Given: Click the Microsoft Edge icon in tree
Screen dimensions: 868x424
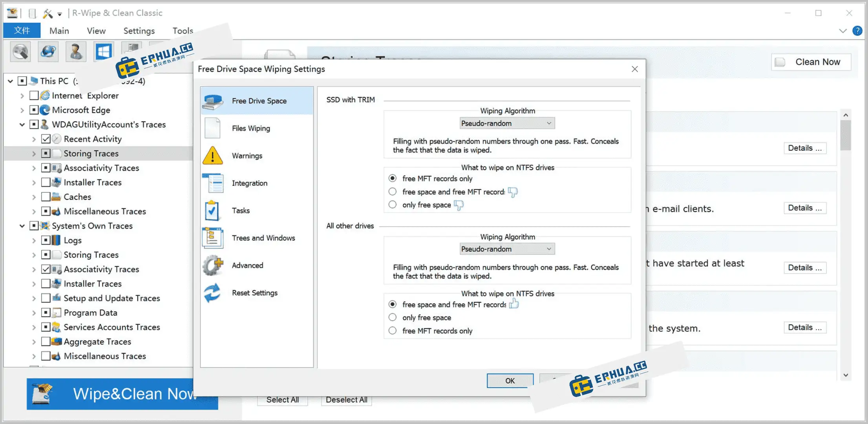Looking at the screenshot, I should tap(45, 110).
